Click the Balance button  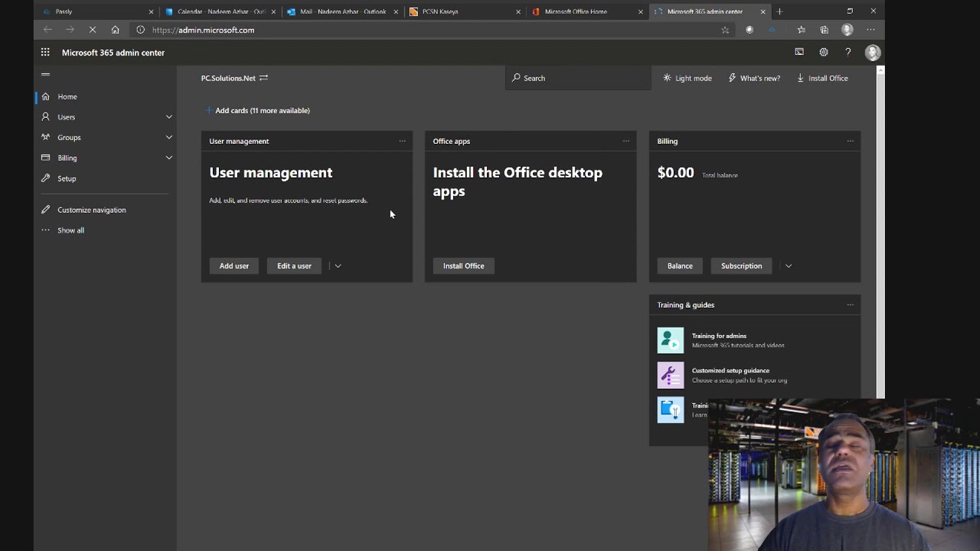click(x=680, y=266)
